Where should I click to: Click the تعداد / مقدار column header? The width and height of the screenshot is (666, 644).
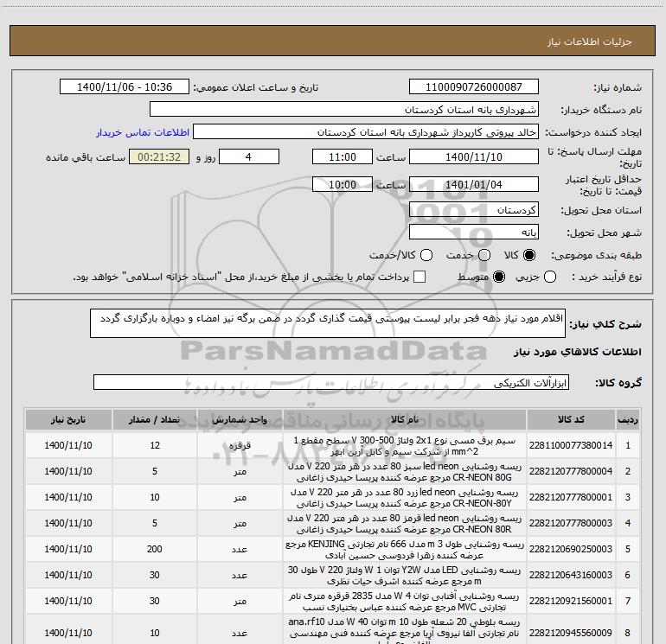click(155, 420)
